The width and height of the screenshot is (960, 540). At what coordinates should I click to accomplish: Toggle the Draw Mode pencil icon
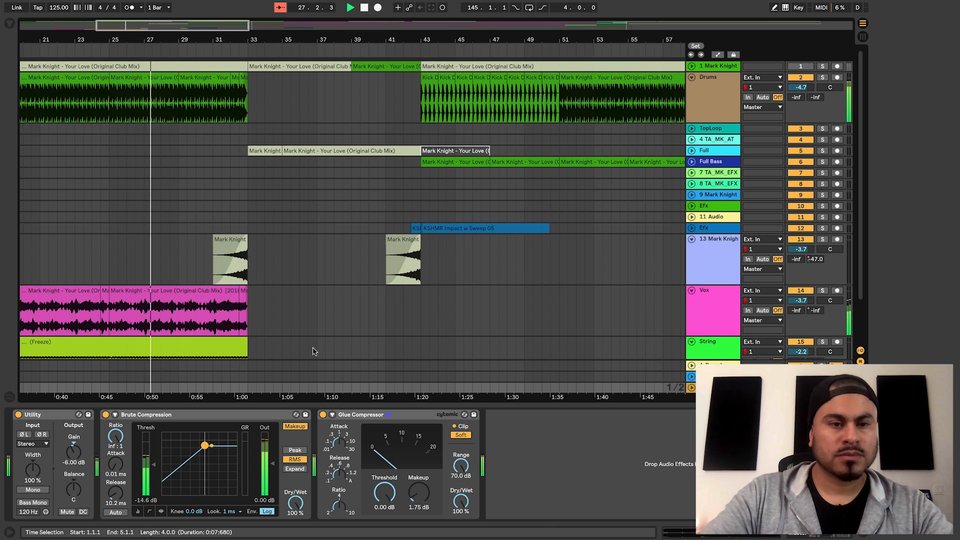[774, 7]
